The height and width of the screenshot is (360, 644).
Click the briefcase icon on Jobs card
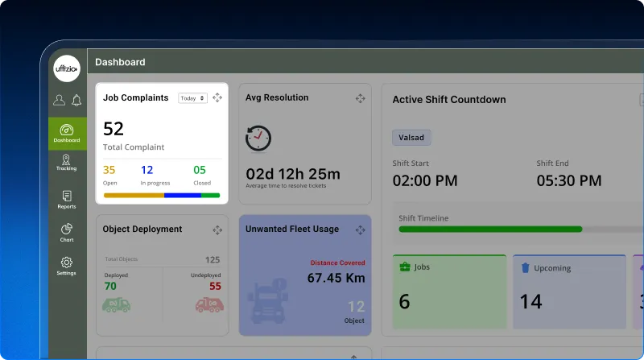pyautogui.click(x=405, y=267)
